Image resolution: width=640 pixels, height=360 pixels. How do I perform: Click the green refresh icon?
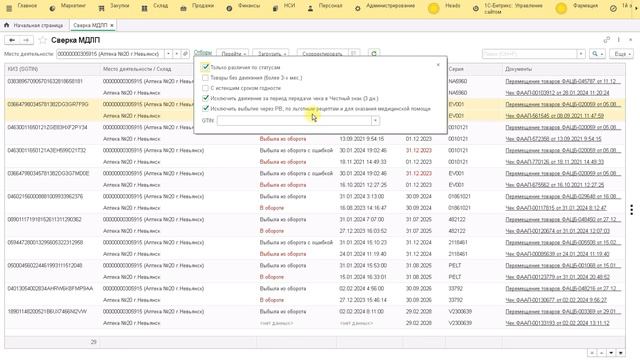pos(374,54)
